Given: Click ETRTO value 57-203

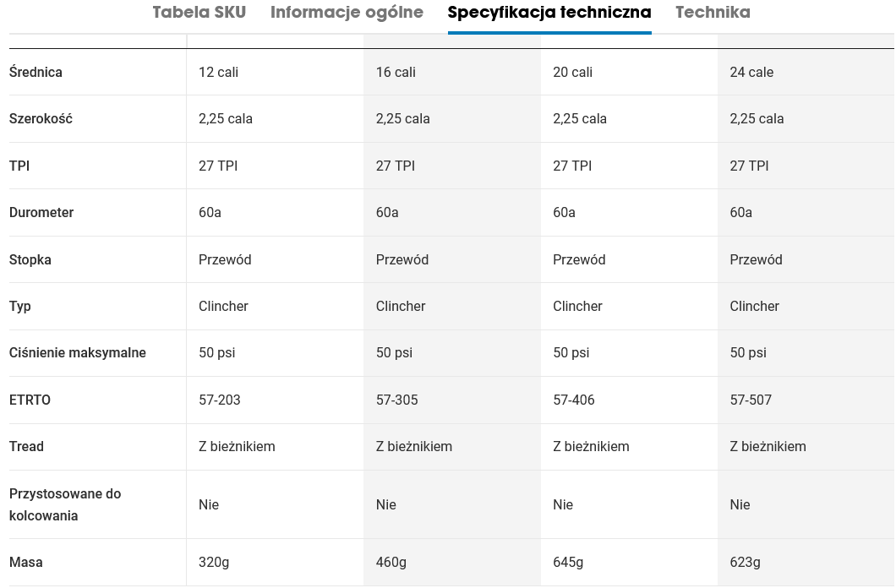Looking at the screenshot, I should (x=220, y=400).
